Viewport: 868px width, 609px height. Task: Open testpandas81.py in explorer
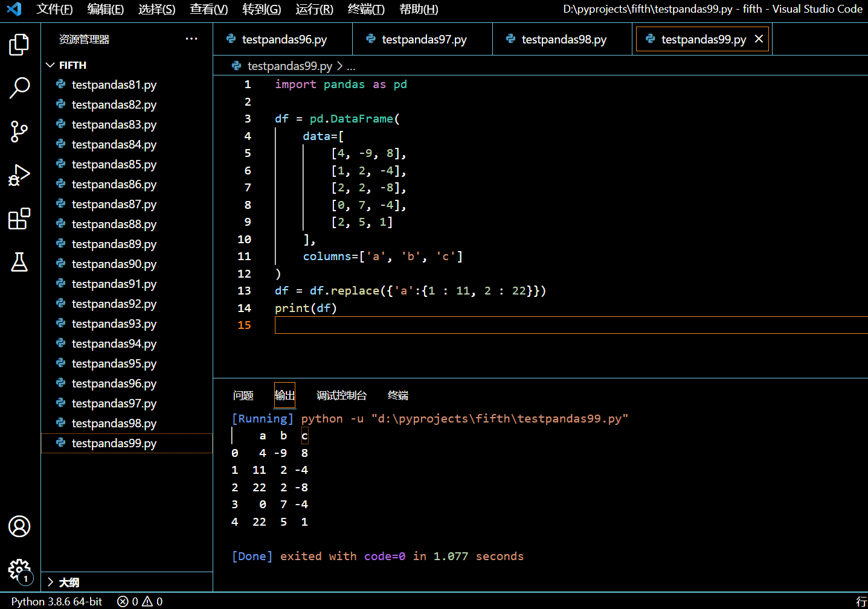click(127, 84)
